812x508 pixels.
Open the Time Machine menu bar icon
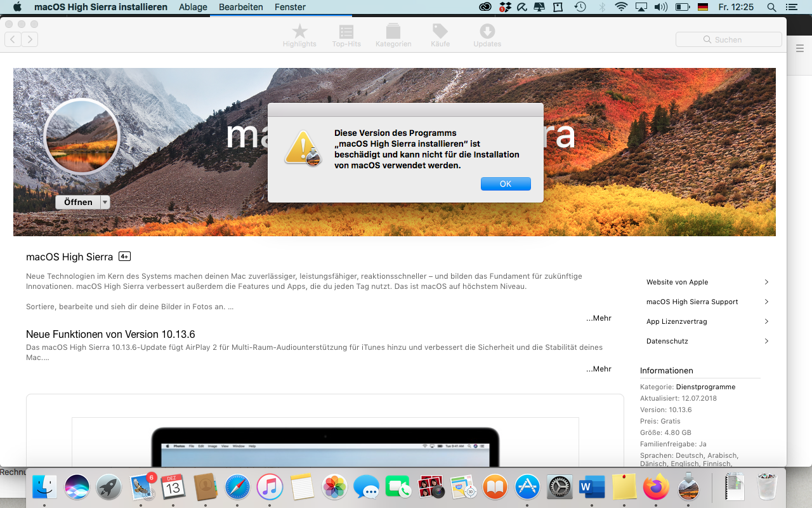(580, 7)
